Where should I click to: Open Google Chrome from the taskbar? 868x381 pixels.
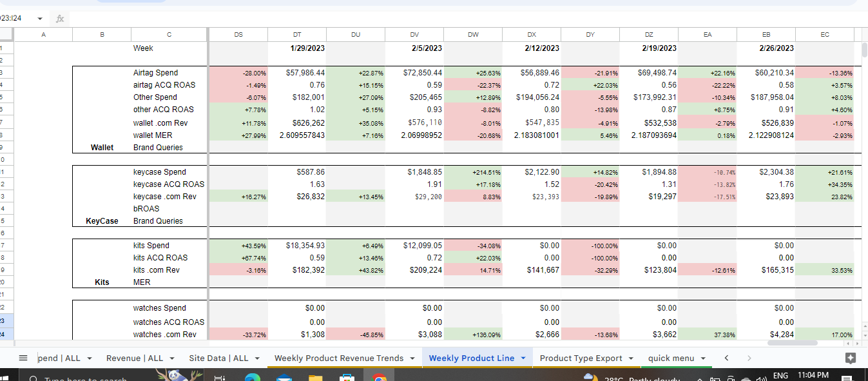(x=379, y=377)
